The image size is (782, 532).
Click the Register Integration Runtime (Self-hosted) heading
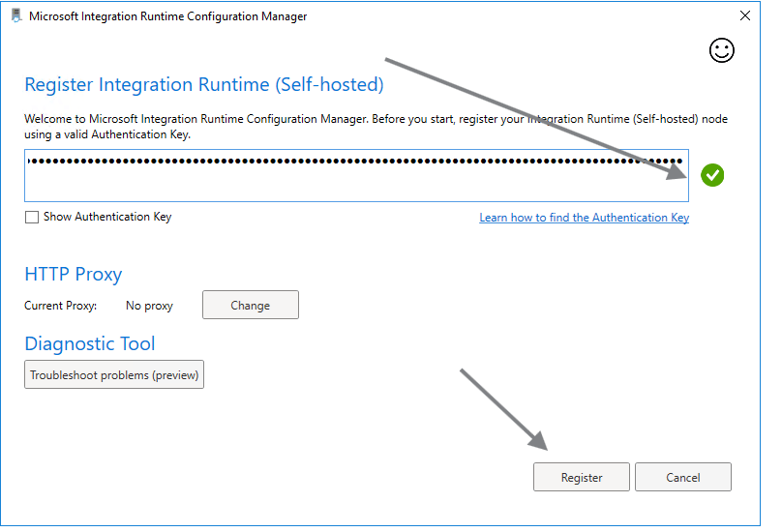pyautogui.click(x=204, y=85)
